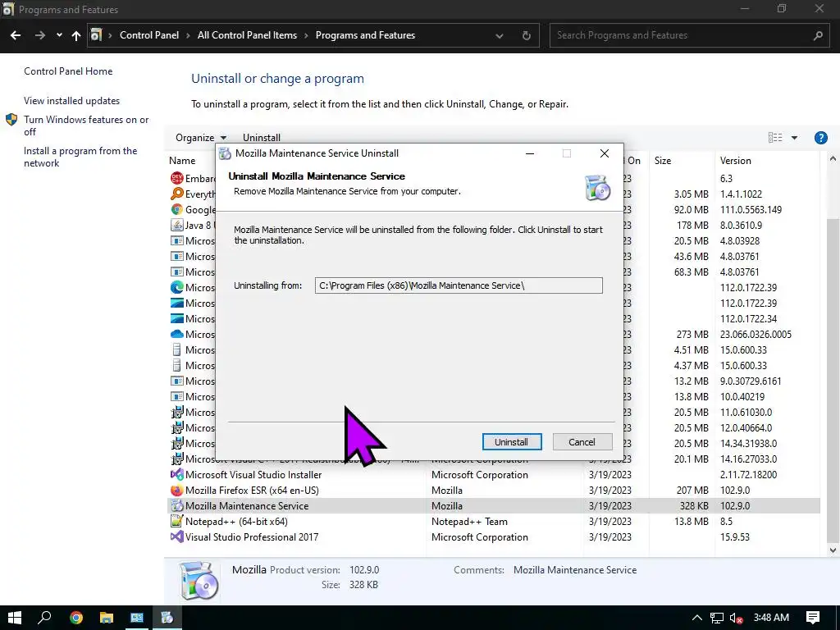Click the uninstall folder path field
This screenshot has width=840, height=630.
pyautogui.click(x=459, y=285)
